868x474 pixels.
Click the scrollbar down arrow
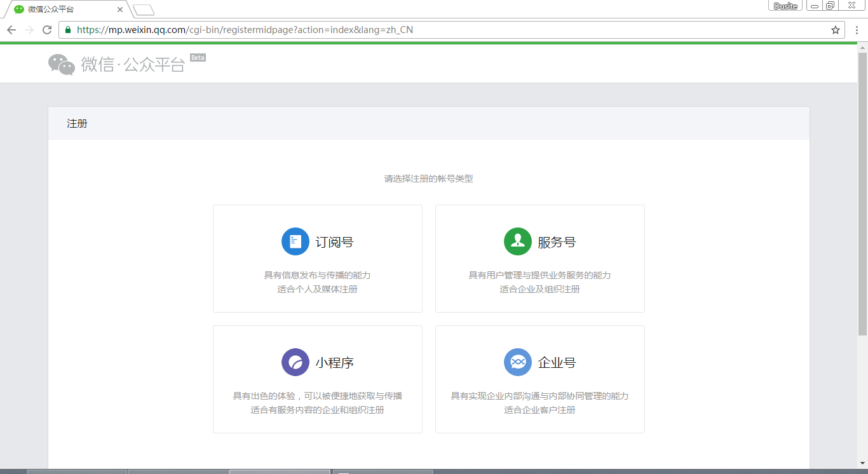[x=863, y=464]
